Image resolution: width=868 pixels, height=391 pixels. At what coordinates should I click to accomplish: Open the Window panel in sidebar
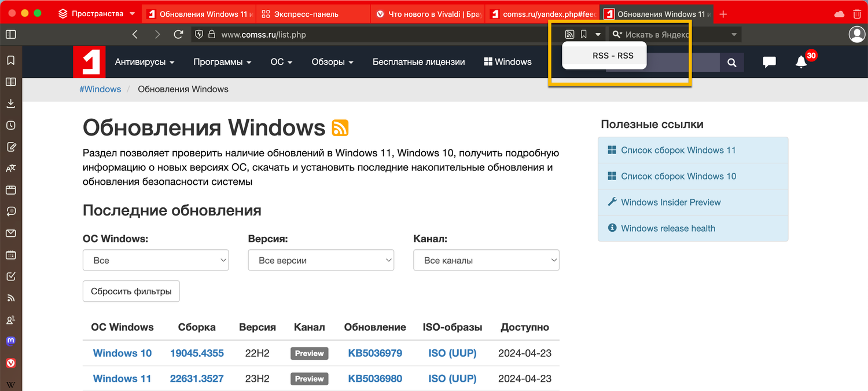10,190
